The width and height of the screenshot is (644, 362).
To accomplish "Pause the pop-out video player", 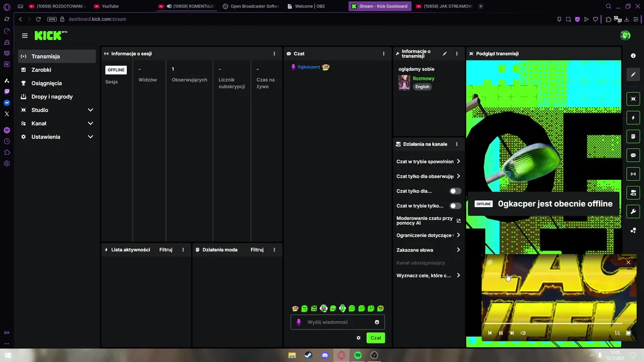I will tap(501, 333).
